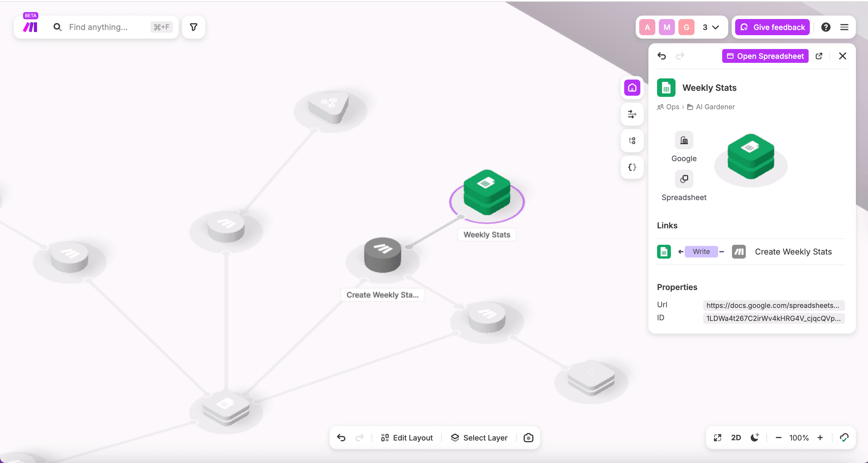Image resolution: width=868 pixels, height=463 pixels.
Task: Click the Open Spreadsheet button
Action: point(765,56)
